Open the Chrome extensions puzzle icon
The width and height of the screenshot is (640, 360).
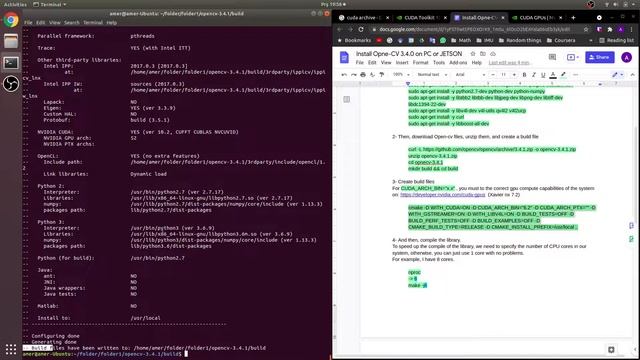click(x=610, y=29)
